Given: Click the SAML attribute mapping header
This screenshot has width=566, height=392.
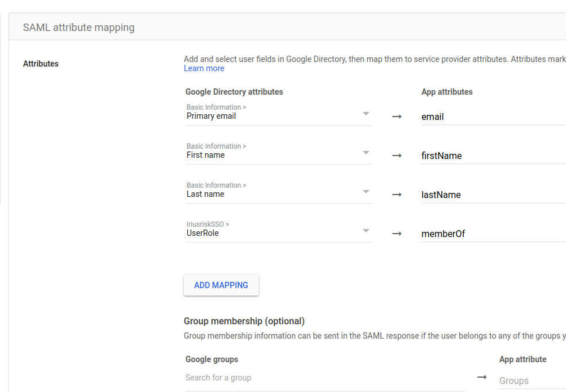Looking at the screenshot, I should point(78,27).
